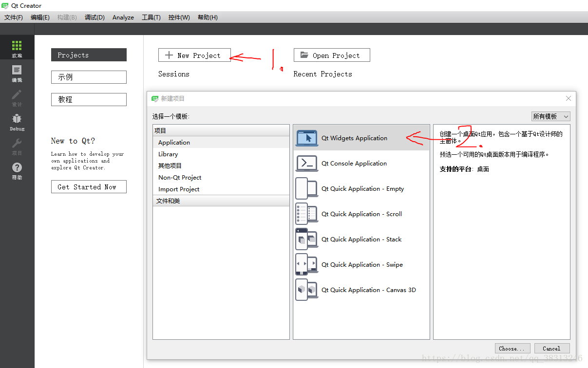The image size is (588, 368).
Task: Select the Projects welcome tab
Action: [x=89, y=55]
